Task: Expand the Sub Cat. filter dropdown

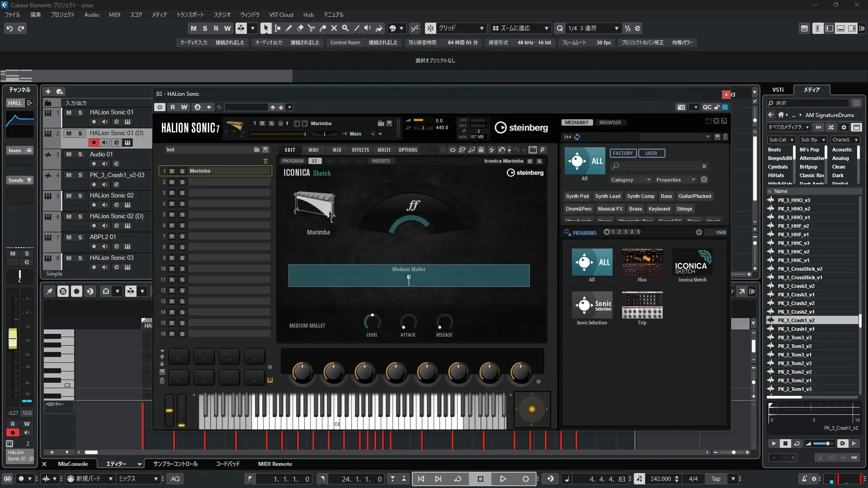Action: (x=781, y=140)
